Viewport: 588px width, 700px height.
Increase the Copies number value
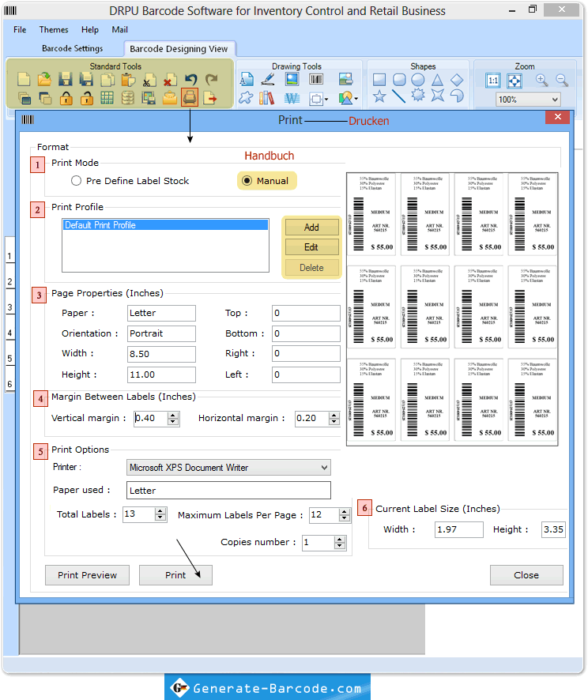340,540
